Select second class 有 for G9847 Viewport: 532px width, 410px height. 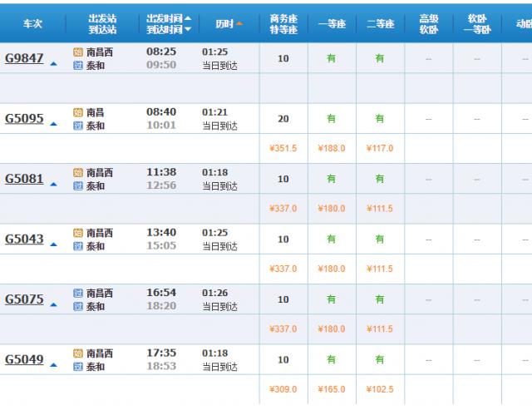click(380, 58)
